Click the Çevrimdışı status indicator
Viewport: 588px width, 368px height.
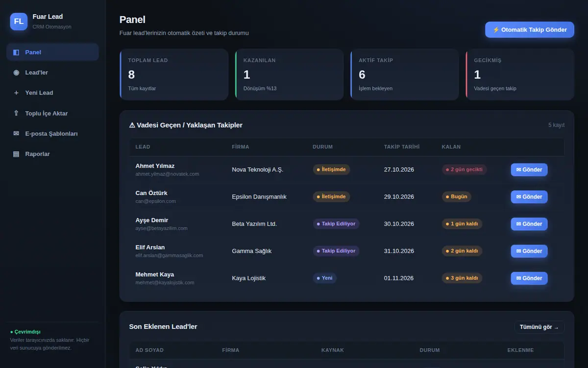point(25,332)
